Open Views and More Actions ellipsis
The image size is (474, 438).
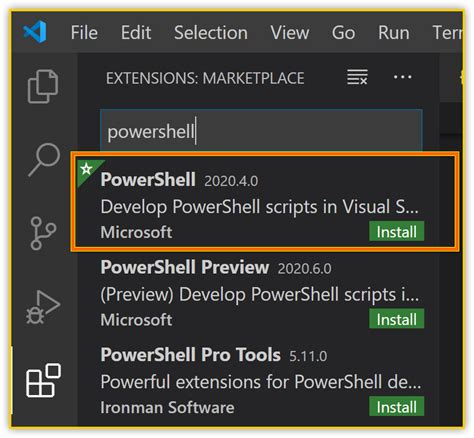402,77
